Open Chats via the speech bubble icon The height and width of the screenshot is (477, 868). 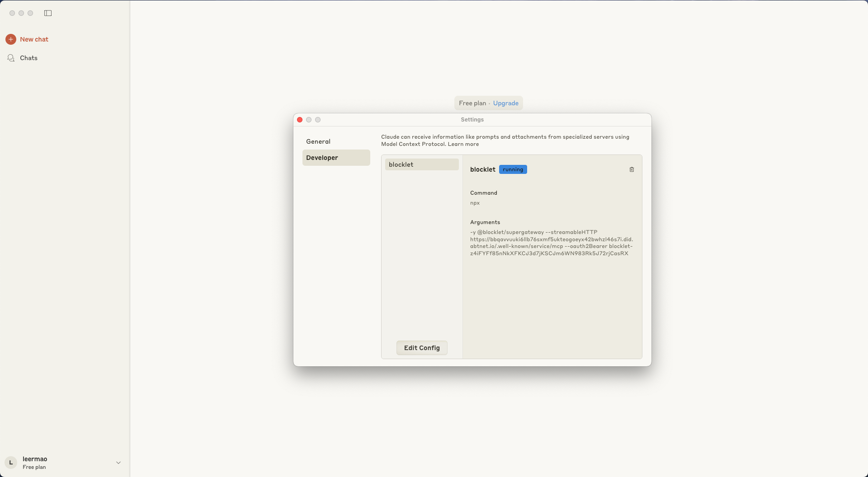tap(11, 58)
